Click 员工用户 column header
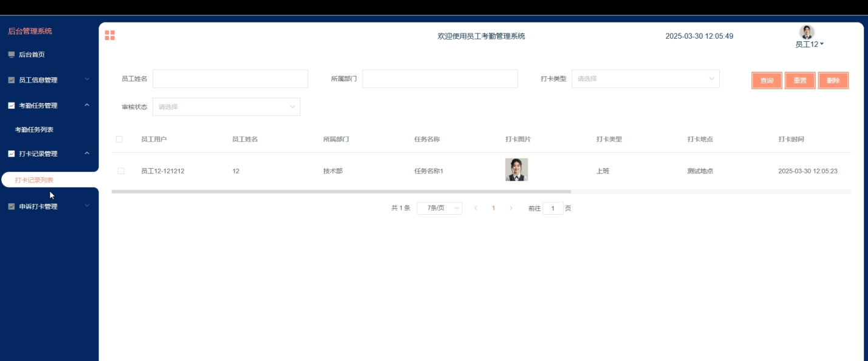 pos(154,140)
